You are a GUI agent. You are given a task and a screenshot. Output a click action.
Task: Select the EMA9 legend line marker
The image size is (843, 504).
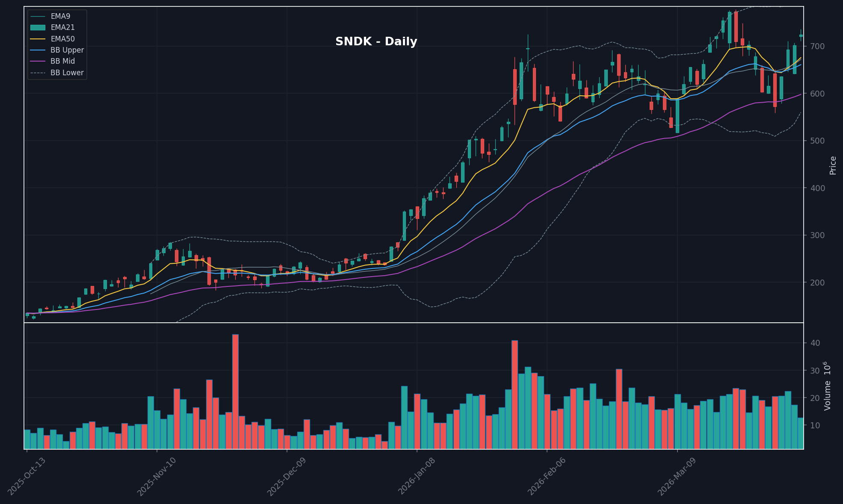click(38, 16)
